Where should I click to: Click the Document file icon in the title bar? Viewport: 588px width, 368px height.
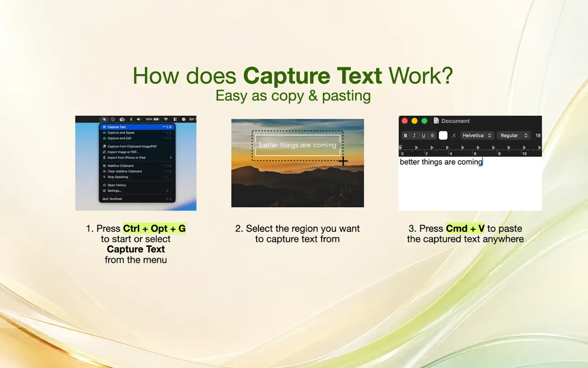(x=436, y=121)
